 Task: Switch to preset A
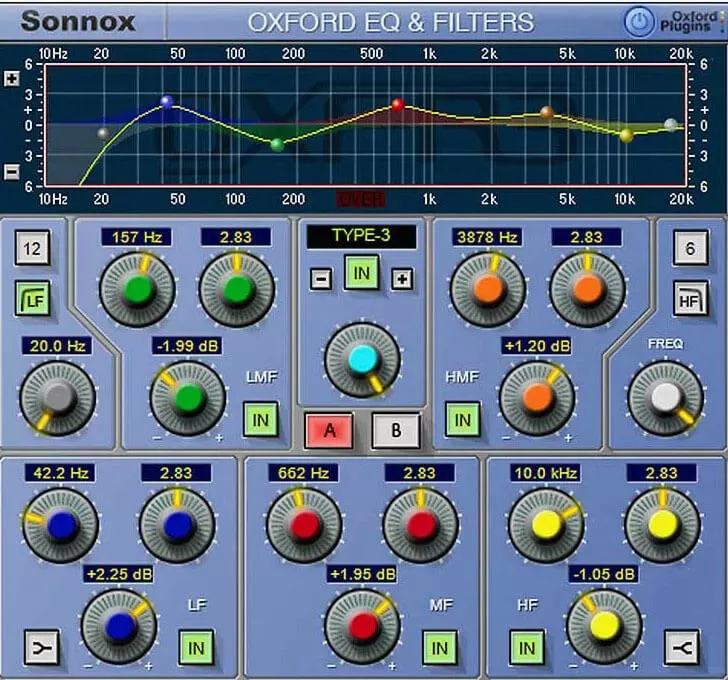(x=328, y=431)
